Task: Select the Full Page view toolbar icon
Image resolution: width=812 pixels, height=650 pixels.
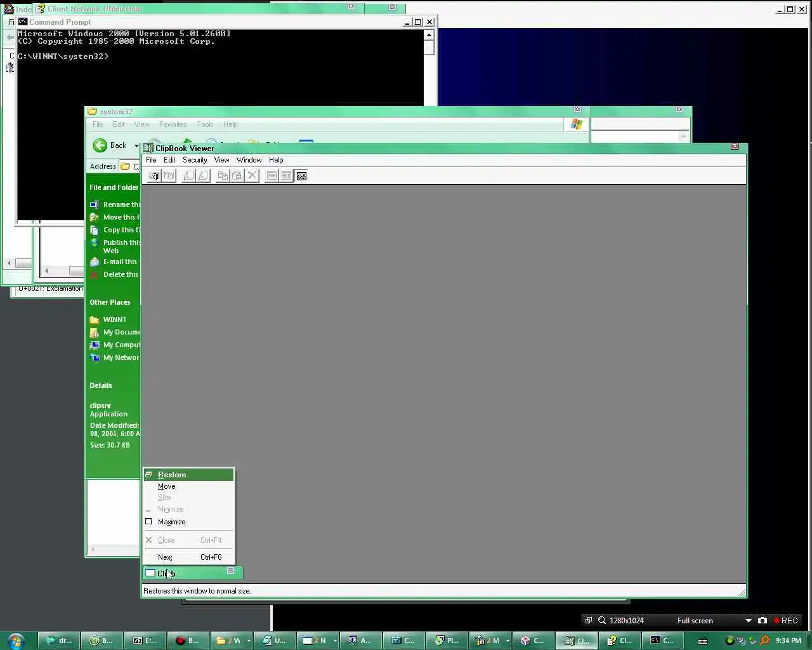Action: [301, 176]
